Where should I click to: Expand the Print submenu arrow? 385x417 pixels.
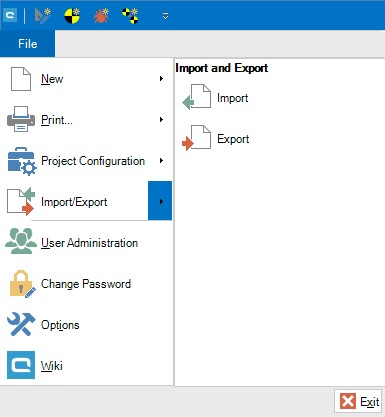tap(161, 119)
